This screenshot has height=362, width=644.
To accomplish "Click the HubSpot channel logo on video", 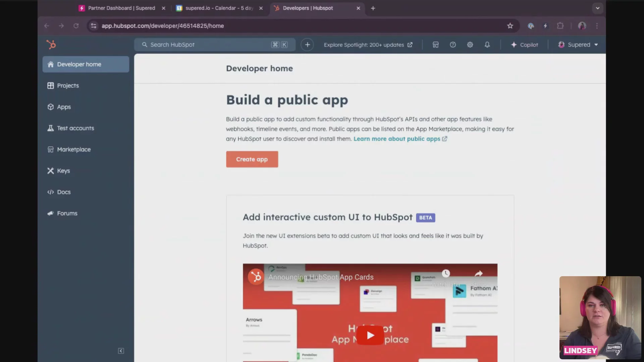I will click(256, 277).
